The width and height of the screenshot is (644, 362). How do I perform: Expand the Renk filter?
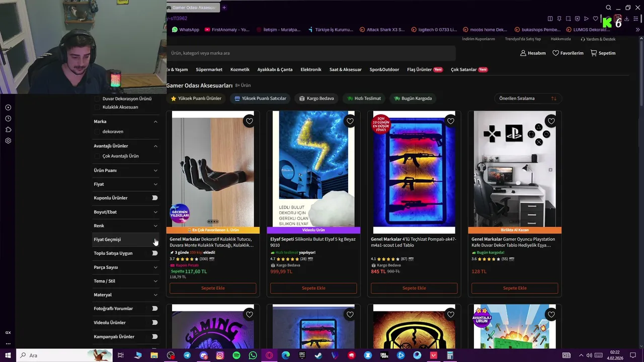155,226
